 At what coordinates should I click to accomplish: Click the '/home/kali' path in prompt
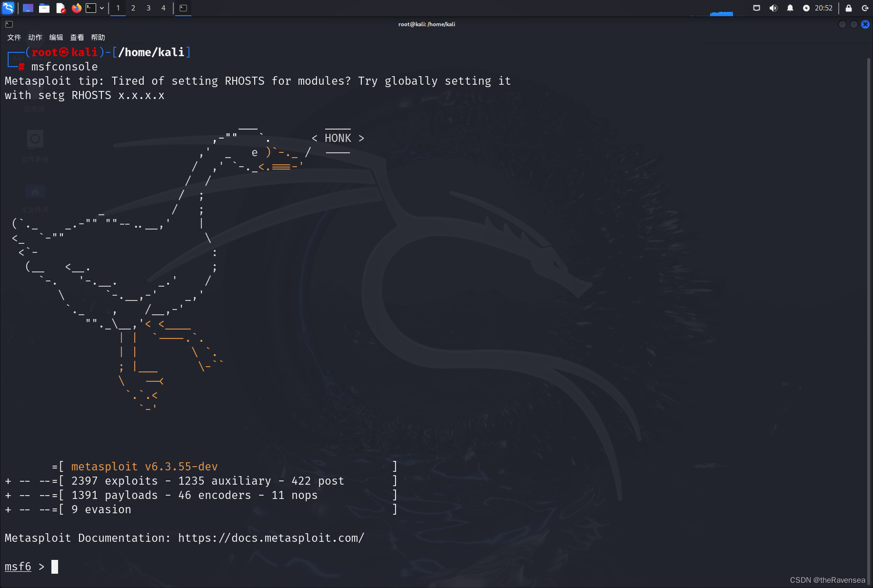151,52
